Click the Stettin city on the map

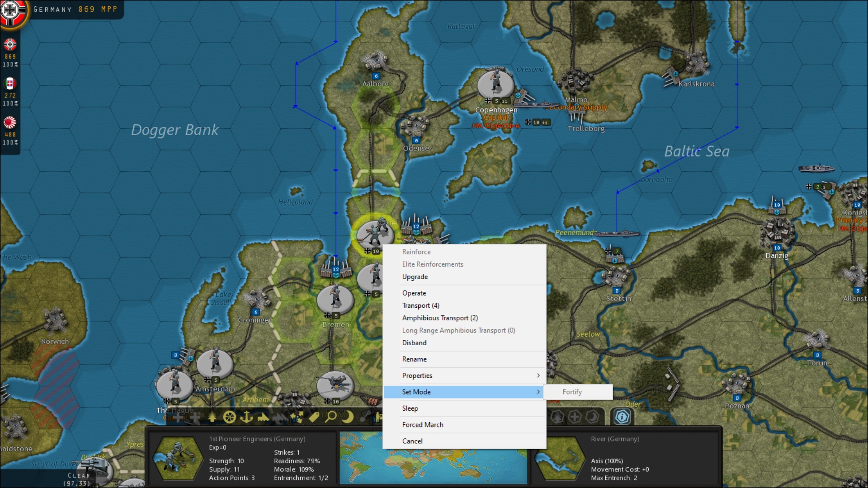616,277
